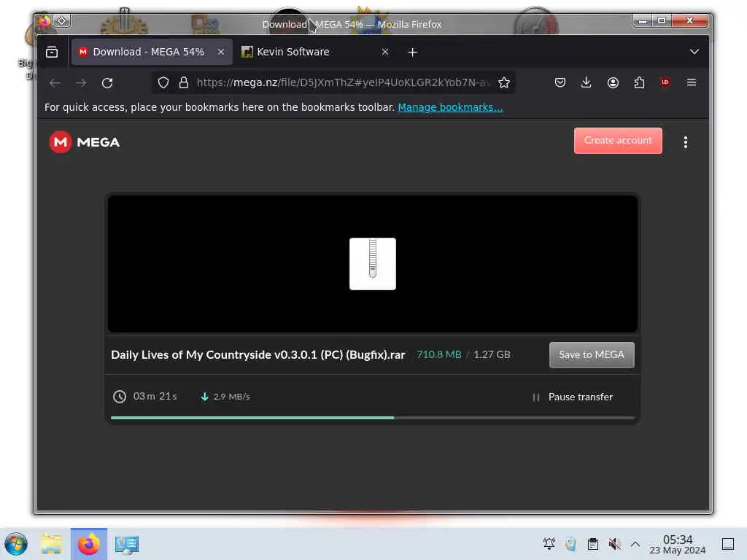Screen dimensions: 747x560
Task: Close the Download - MEGA tab
Action: [220, 52]
